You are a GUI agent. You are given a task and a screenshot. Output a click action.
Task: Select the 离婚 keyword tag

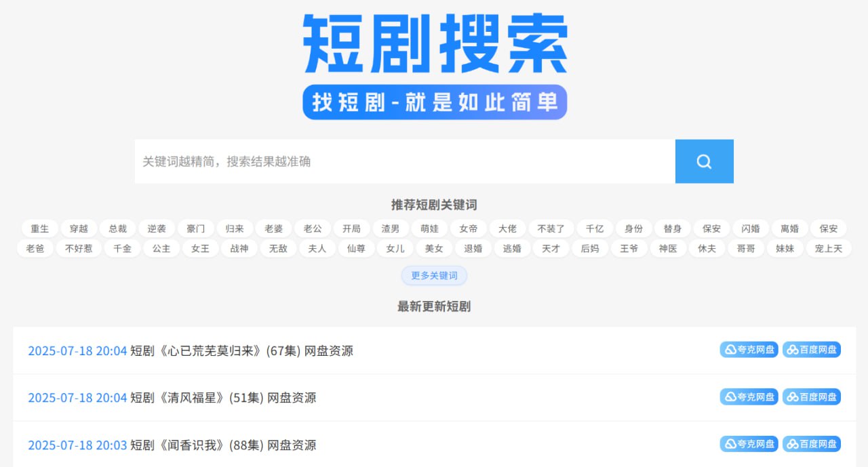[x=789, y=228]
